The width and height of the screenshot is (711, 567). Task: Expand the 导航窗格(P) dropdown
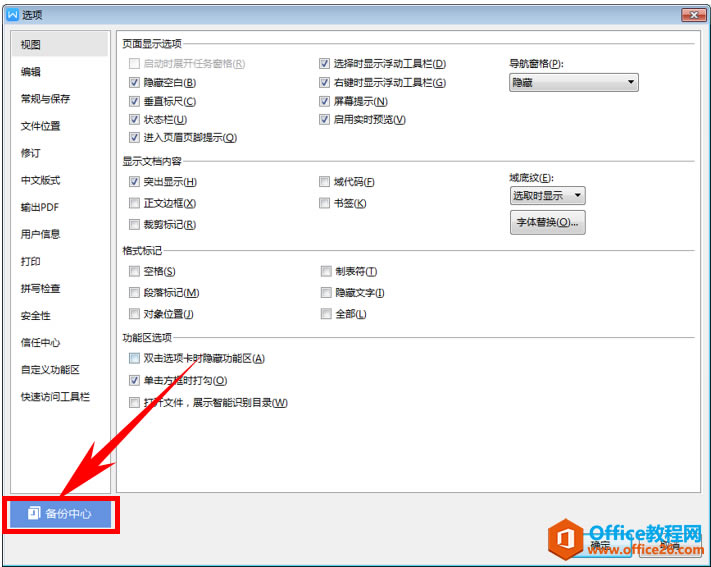point(574,83)
